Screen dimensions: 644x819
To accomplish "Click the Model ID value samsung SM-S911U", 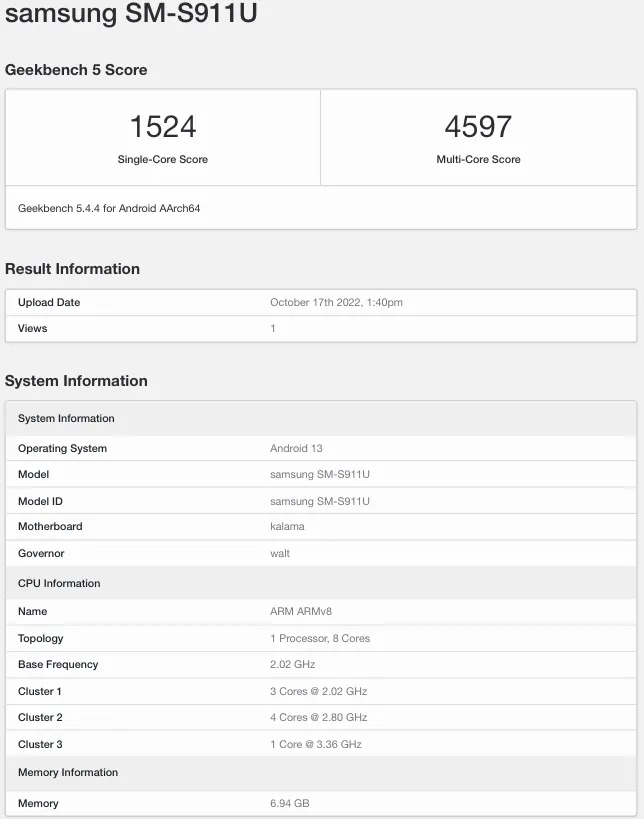I will 320,501.
